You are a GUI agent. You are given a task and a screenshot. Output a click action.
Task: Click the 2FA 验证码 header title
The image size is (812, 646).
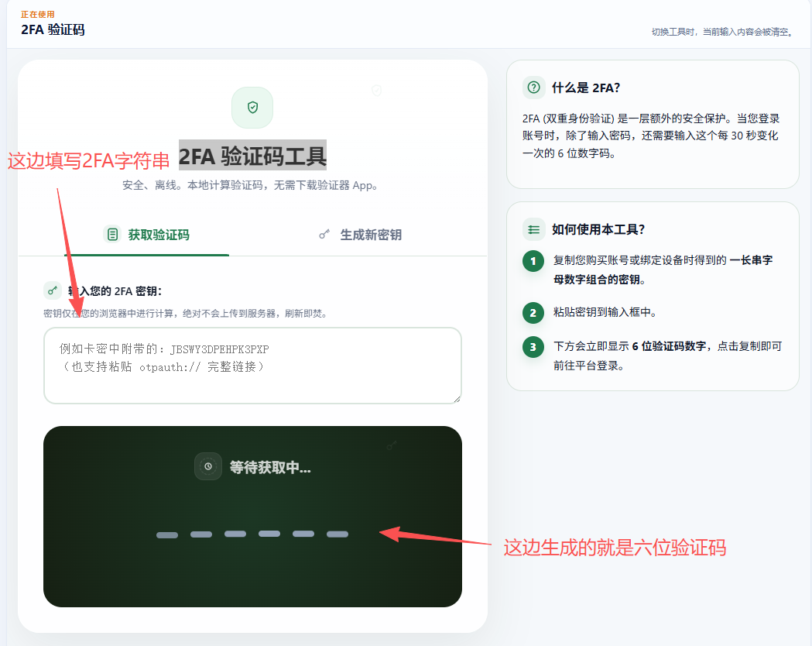53,29
